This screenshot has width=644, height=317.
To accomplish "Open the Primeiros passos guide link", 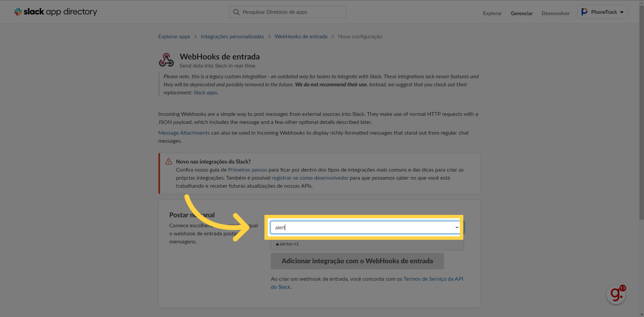I will (x=248, y=170).
